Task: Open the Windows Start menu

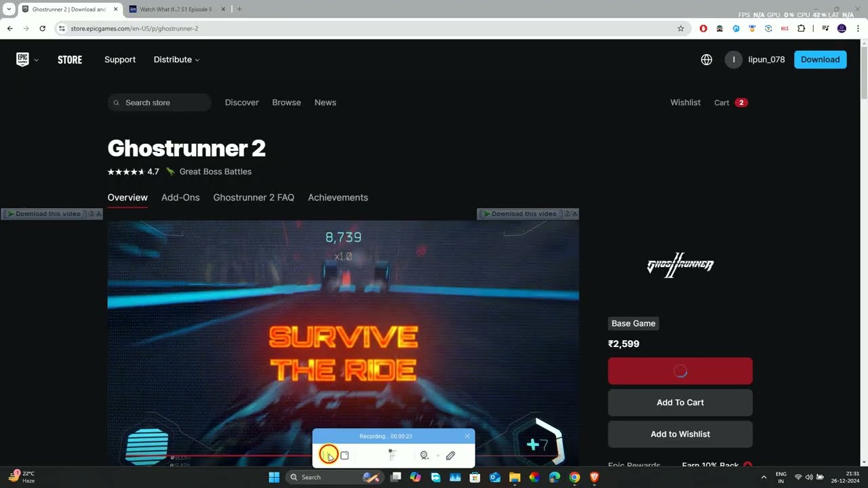Action: (x=274, y=477)
